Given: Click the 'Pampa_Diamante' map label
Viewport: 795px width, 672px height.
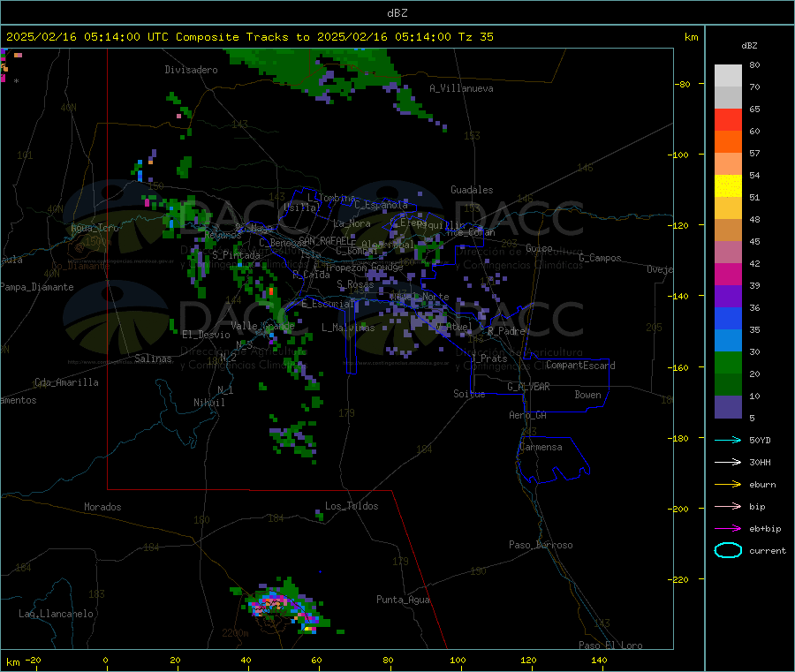Looking at the screenshot, I should click(x=37, y=287).
